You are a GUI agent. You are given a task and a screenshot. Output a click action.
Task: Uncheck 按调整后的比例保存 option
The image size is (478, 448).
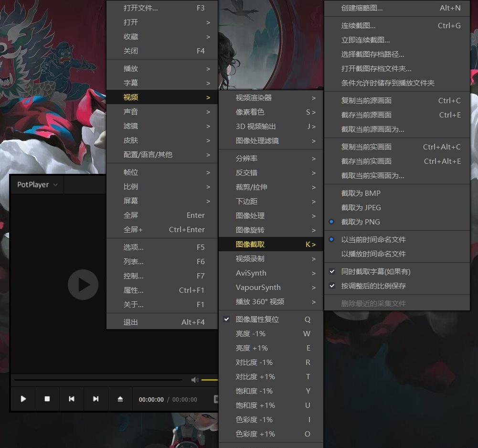(x=373, y=286)
